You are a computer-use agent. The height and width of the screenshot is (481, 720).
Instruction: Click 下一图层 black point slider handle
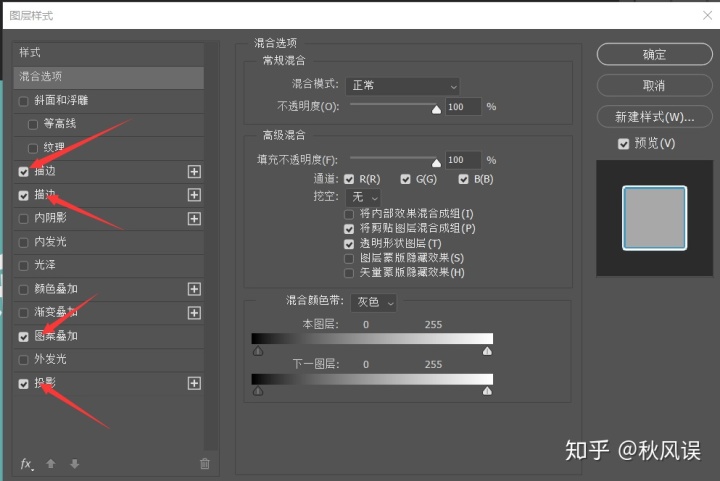pos(258,391)
